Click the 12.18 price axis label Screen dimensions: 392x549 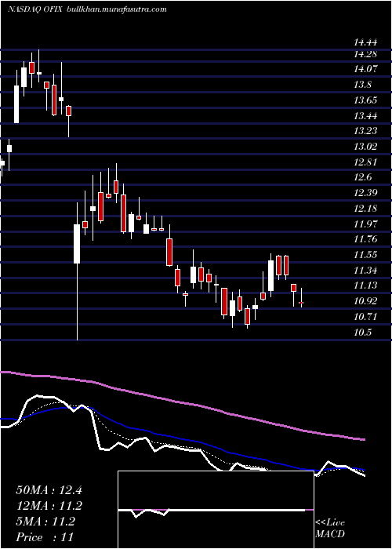pos(365,209)
